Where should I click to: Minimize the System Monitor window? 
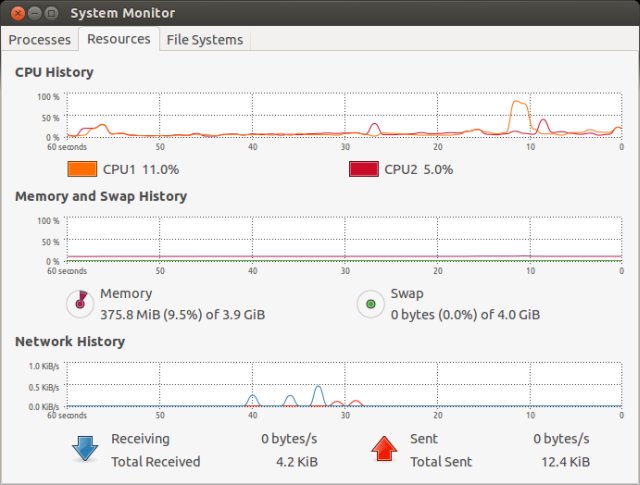pyautogui.click(x=34, y=12)
